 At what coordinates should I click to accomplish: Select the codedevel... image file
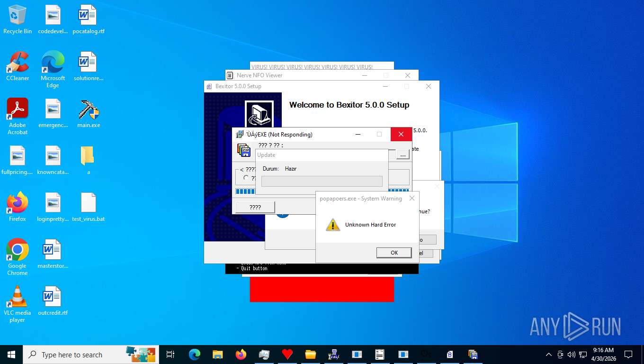tap(53, 20)
